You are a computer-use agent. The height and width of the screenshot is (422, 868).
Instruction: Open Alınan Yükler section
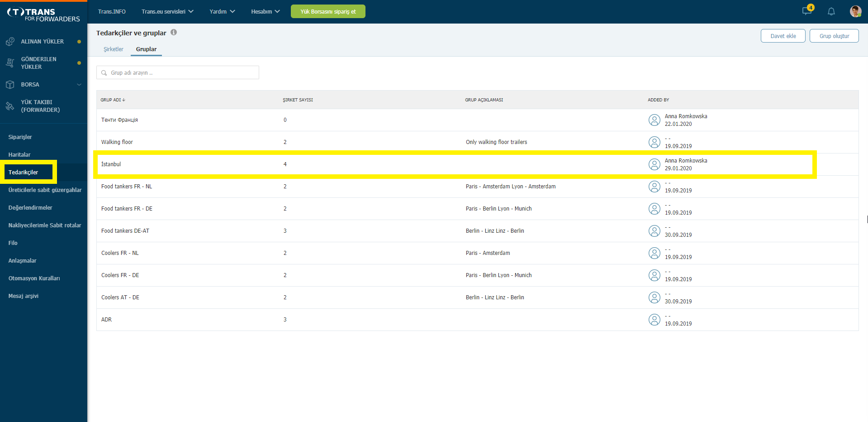tap(42, 42)
